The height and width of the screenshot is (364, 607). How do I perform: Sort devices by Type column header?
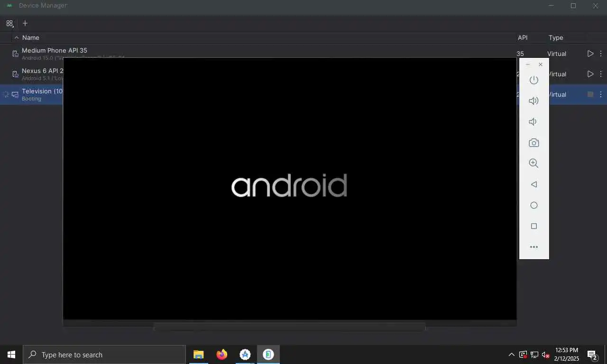tap(556, 37)
